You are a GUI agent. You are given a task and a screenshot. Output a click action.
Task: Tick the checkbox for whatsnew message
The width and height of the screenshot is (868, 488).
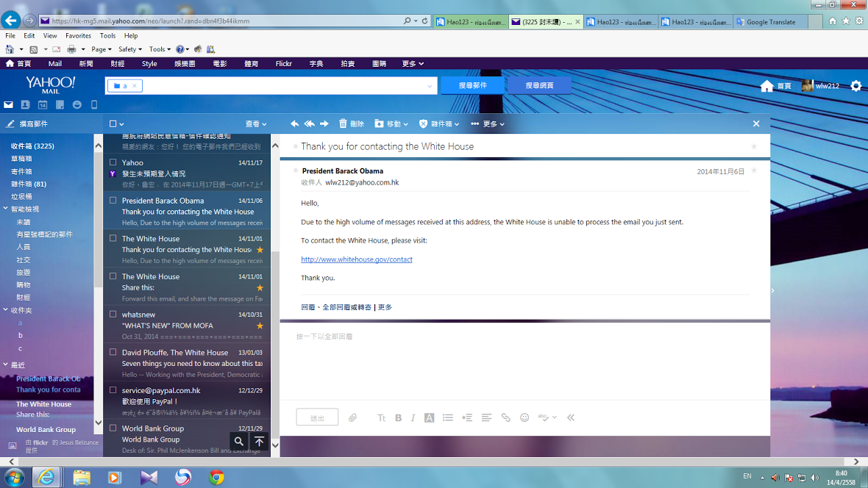click(x=113, y=315)
